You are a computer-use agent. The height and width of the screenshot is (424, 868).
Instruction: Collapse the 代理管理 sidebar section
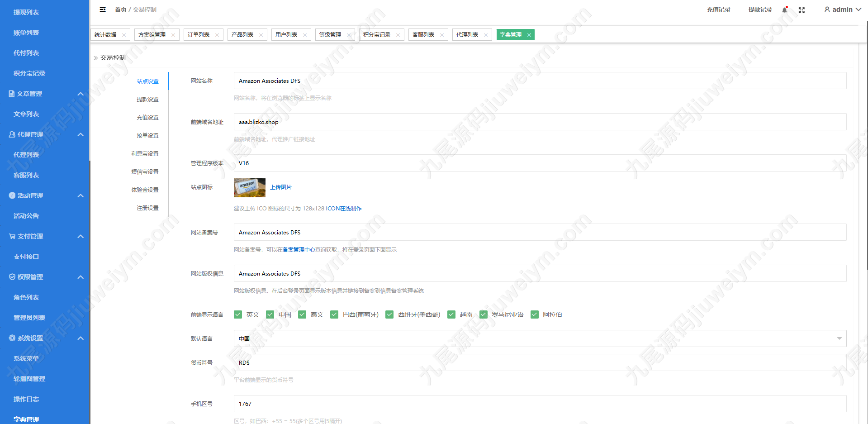[x=81, y=134]
